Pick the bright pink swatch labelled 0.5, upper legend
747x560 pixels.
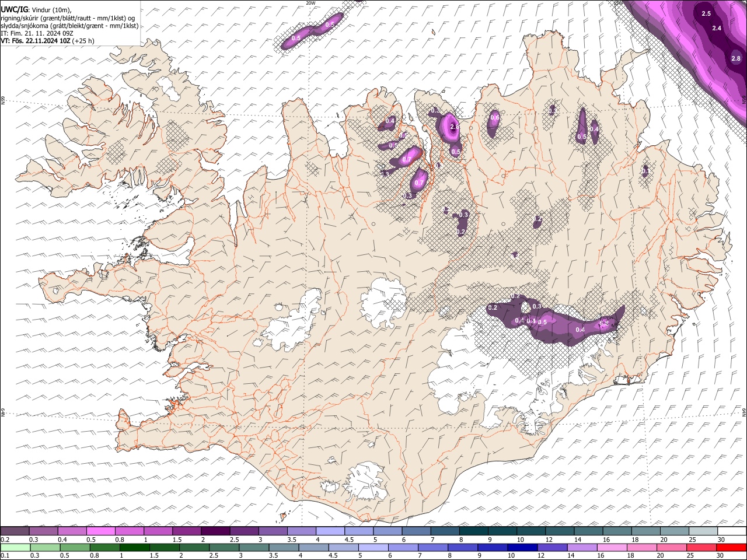pos(100,531)
